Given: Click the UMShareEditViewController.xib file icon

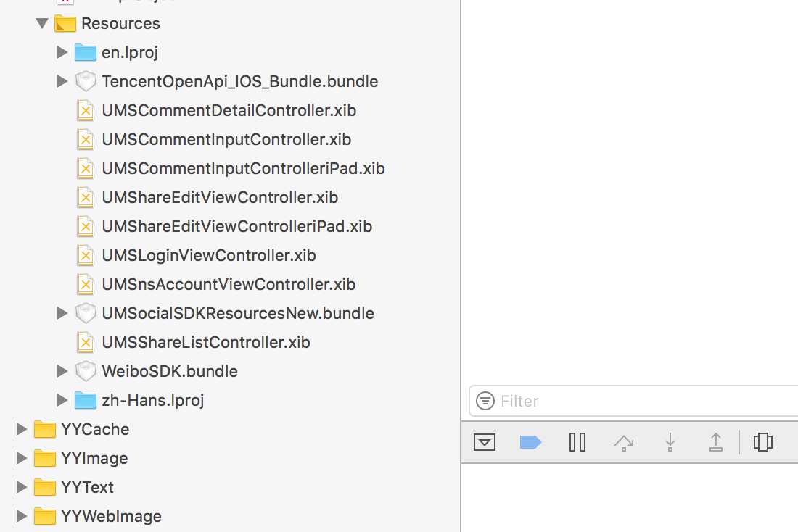Looking at the screenshot, I should click(86, 197).
